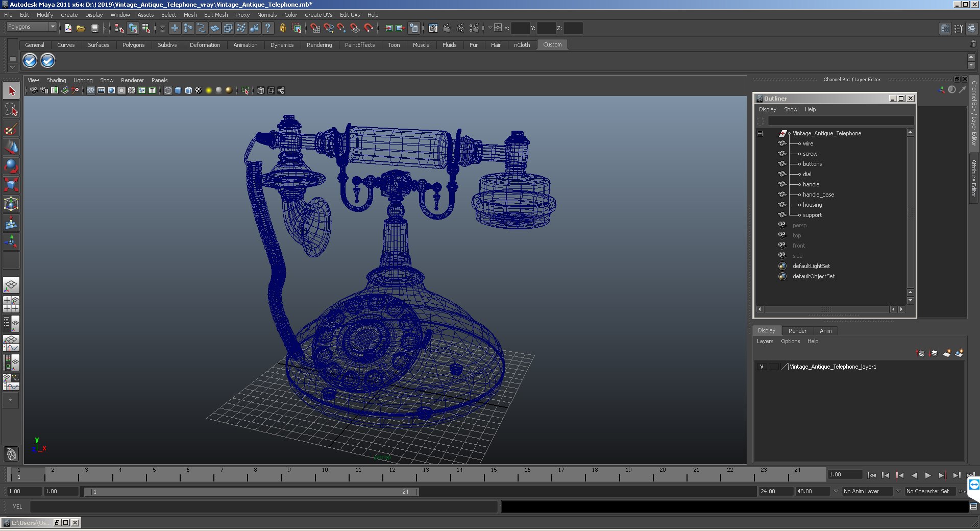Open Layers menu in layer editor
The image size is (980, 531).
point(765,341)
